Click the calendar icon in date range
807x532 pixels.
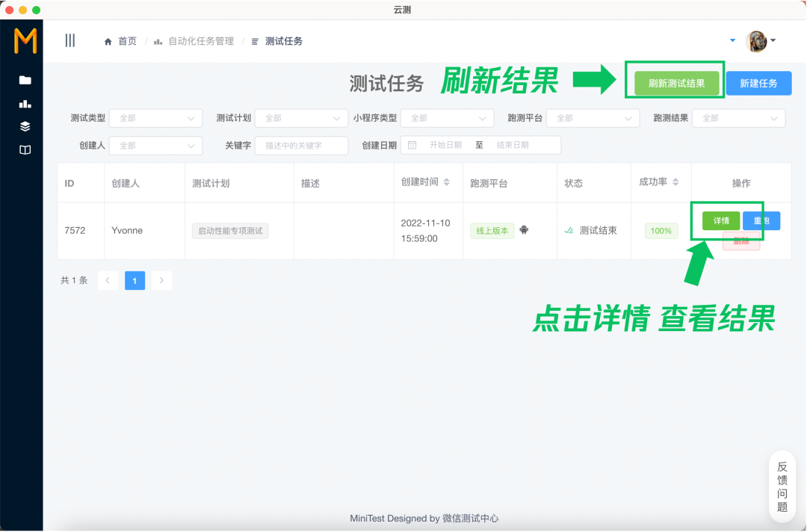[412, 145]
